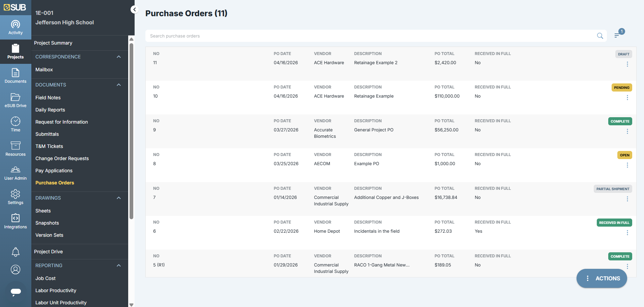Collapse the DRAWINGS section
This screenshot has height=307, width=644.
click(118, 198)
